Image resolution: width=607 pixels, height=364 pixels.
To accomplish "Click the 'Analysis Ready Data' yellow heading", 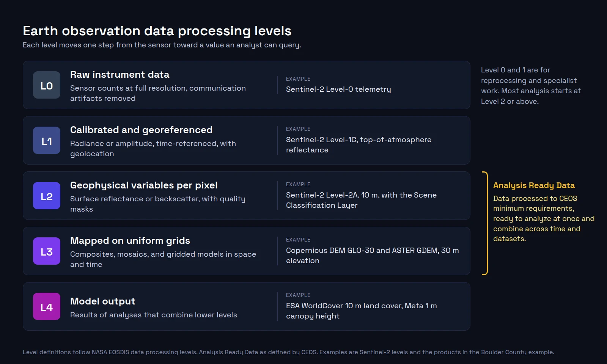I will pos(534,185).
